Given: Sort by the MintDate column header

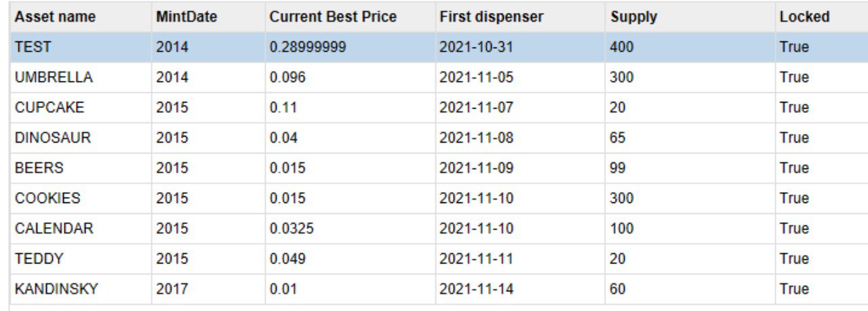Looking at the screenshot, I should point(208,17).
